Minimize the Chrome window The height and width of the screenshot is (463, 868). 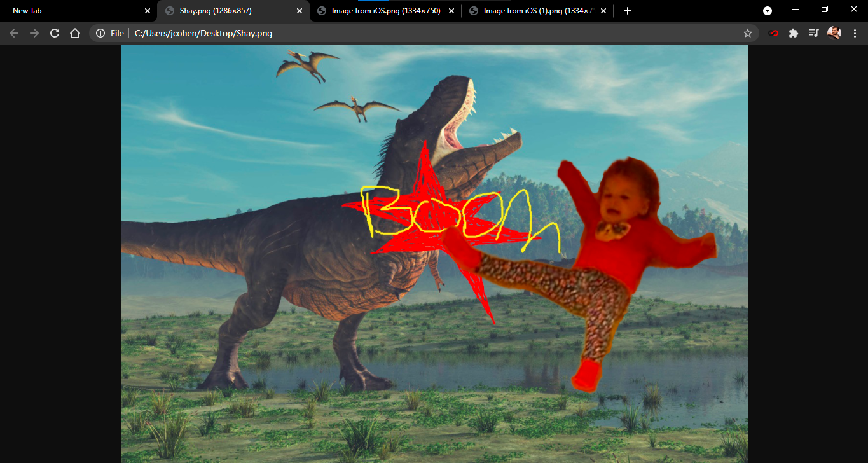point(796,10)
